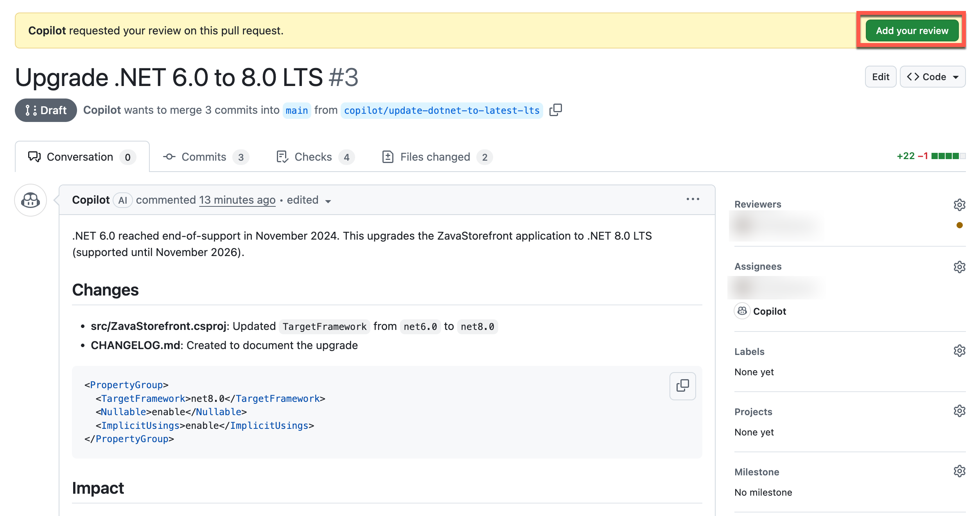Open the comment options kebab menu
This screenshot has width=980, height=516.
693,199
